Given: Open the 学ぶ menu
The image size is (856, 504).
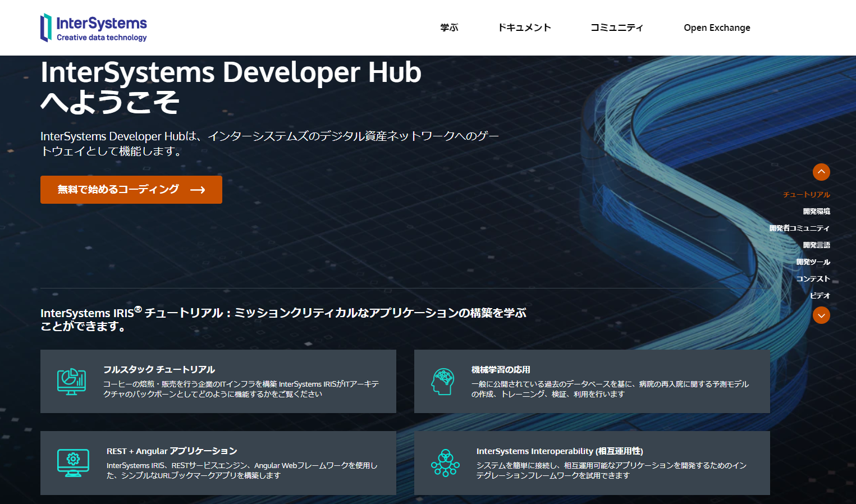Looking at the screenshot, I should point(449,28).
